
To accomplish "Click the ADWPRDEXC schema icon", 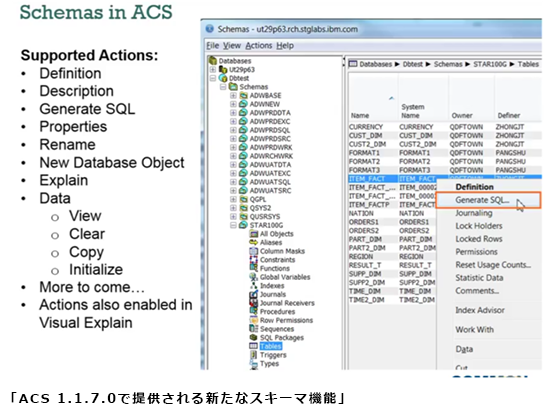I will 243,121.
